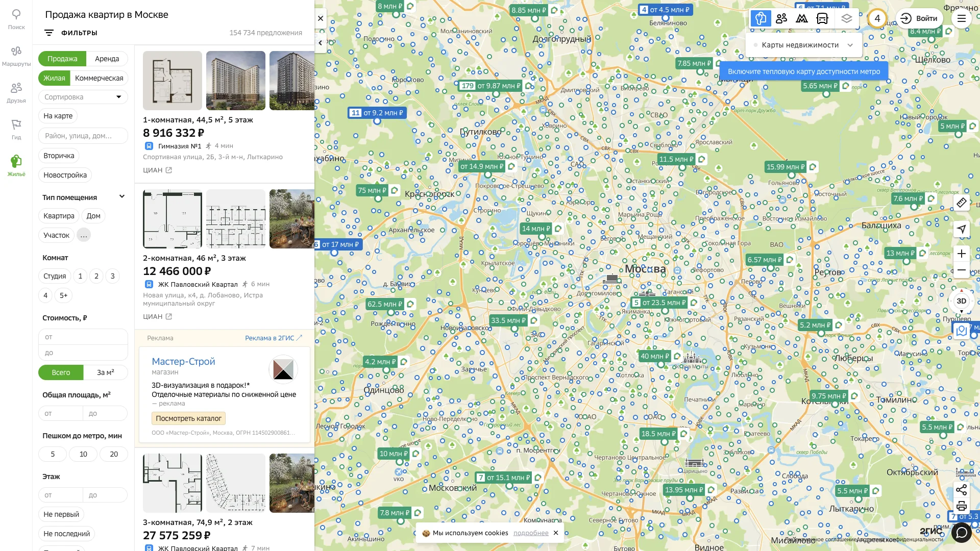980x551 pixels.
Task: Zoom in the map with plus button
Action: coord(961,254)
